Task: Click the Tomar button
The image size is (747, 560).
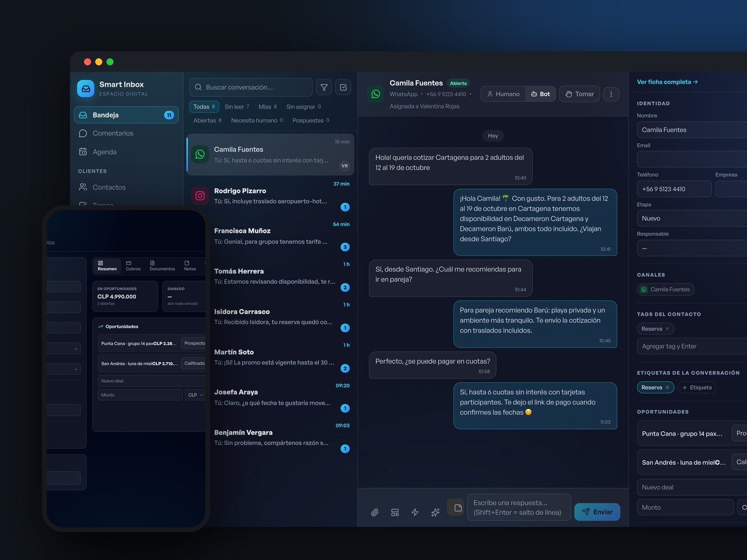Action: [579, 94]
